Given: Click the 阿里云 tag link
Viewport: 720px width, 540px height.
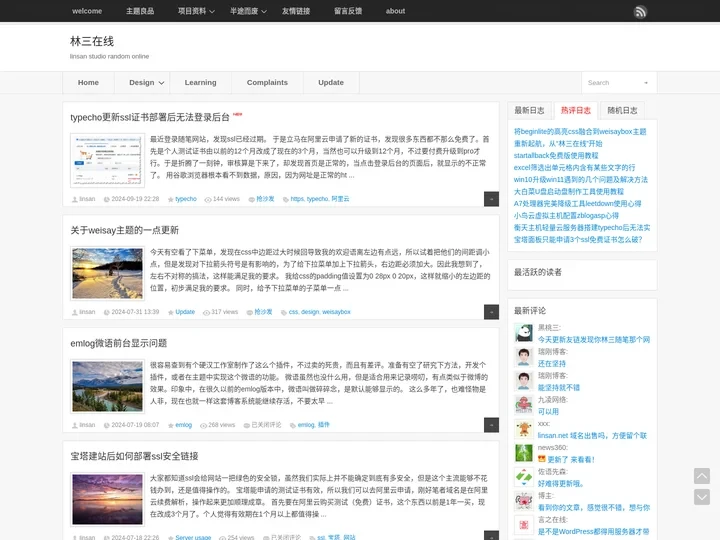Looking at the screenshot, I should [340, 199].
